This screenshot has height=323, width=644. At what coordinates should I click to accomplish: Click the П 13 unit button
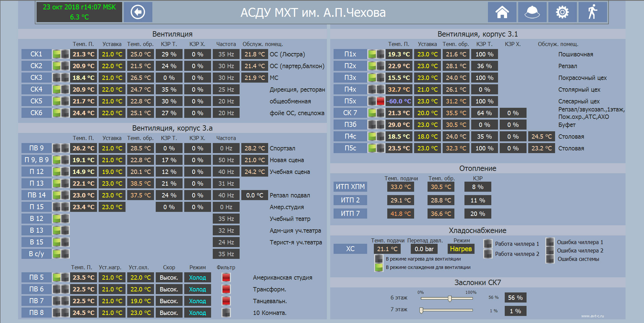[36, 183]
